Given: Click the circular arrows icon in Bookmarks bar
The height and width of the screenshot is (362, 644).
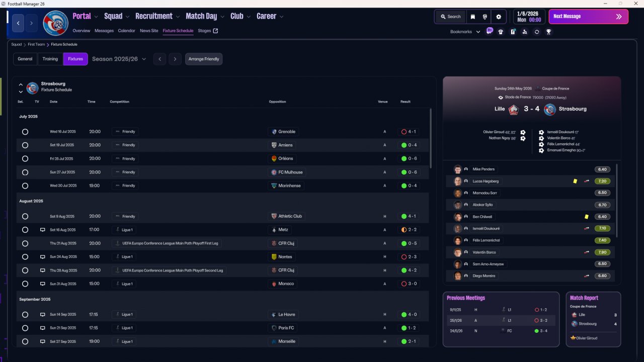Looking at the screenshot, I should click(x=537, y=32).
